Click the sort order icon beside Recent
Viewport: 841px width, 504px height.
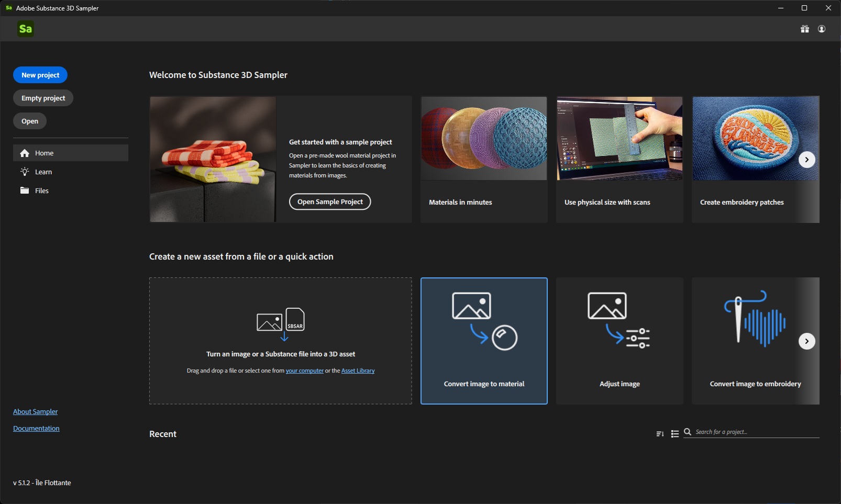660,434
